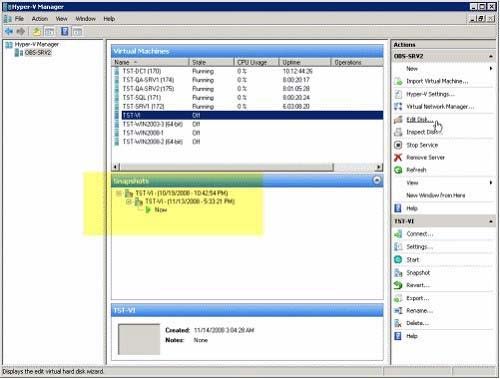This screenshot has width=500, height=379.
Task: Open the Help menu
Action: coord(109,19)
